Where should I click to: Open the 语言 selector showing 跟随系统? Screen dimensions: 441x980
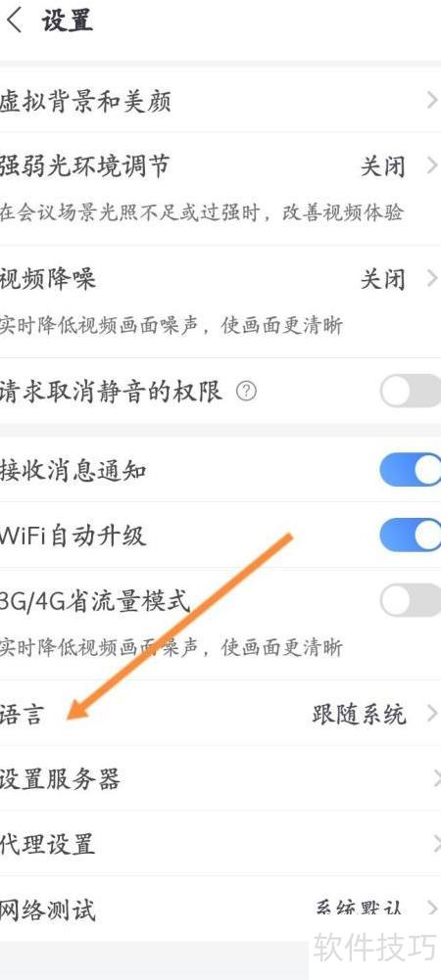pyautogui.click(x=220, y=714)
